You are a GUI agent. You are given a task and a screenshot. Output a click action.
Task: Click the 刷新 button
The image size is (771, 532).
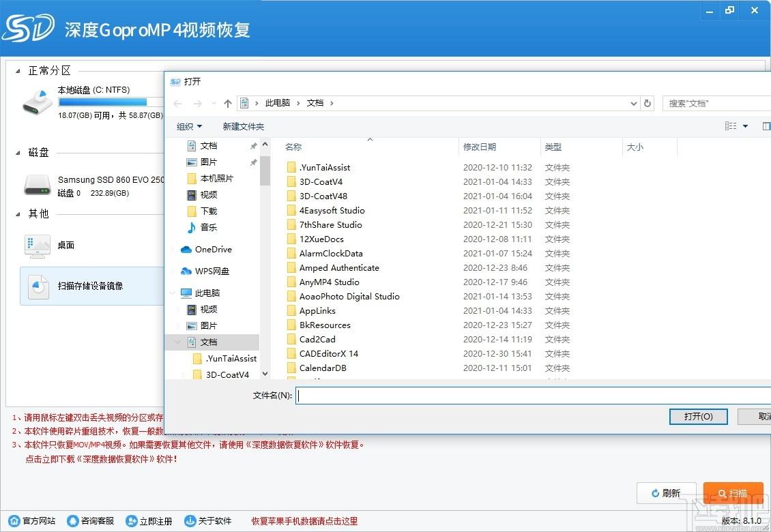pos(666,493)
